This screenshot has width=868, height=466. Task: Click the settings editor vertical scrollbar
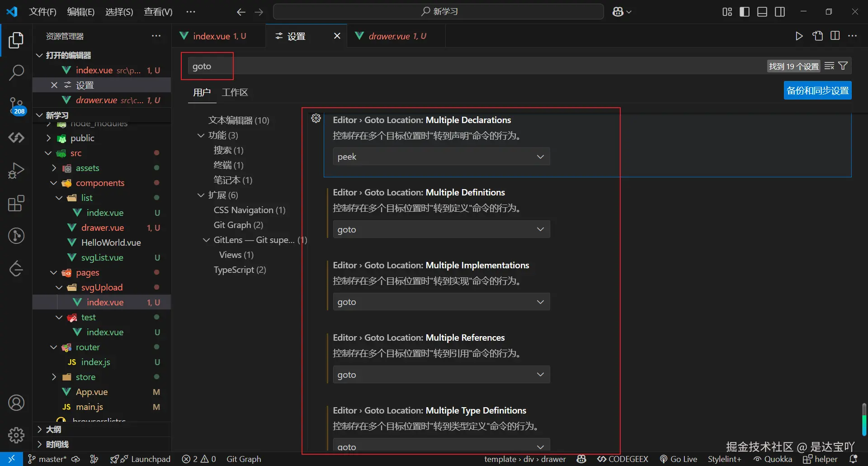[x=864, y=419]
